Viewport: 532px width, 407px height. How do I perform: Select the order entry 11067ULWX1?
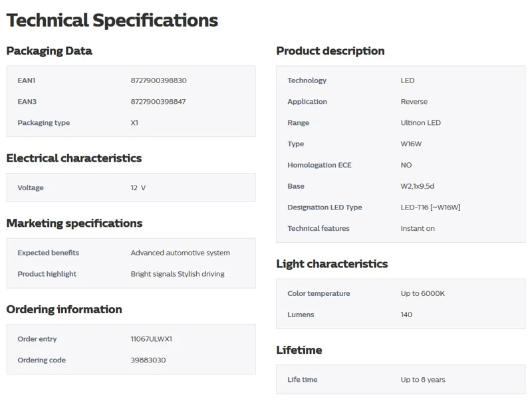[x=152, y=339]
